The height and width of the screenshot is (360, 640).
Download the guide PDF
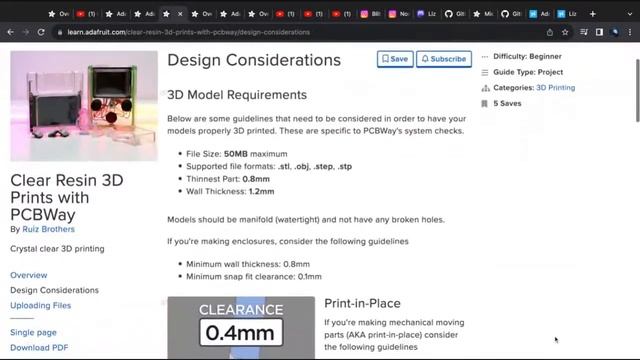click(x=39, y=348)
